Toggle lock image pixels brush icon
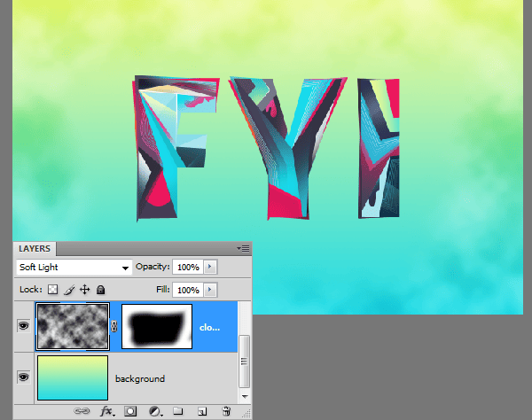This screenshot has width=532, height=420. pyautogui.click(x=69, y=290)
